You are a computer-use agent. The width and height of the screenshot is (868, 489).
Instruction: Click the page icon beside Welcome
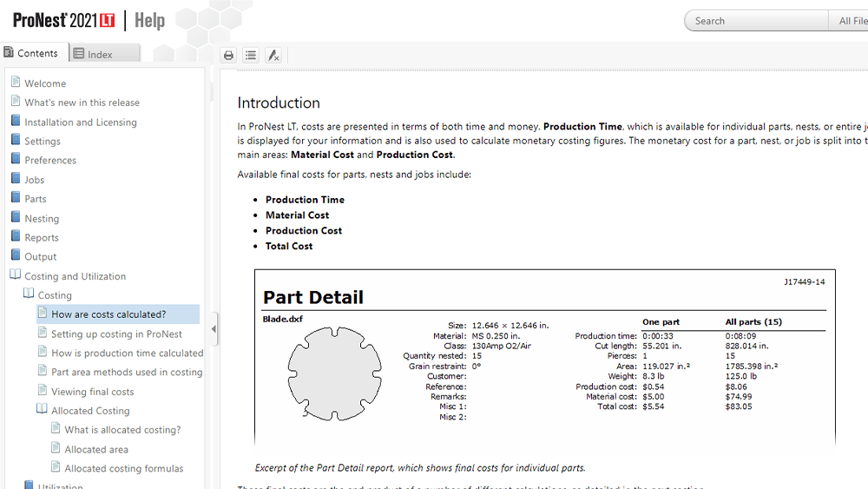click(x=16, y=83)
